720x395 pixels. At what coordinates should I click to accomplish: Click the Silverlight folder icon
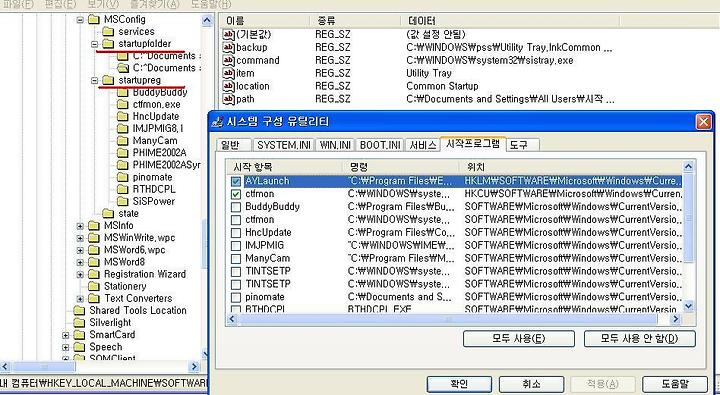tap(79, 322)
